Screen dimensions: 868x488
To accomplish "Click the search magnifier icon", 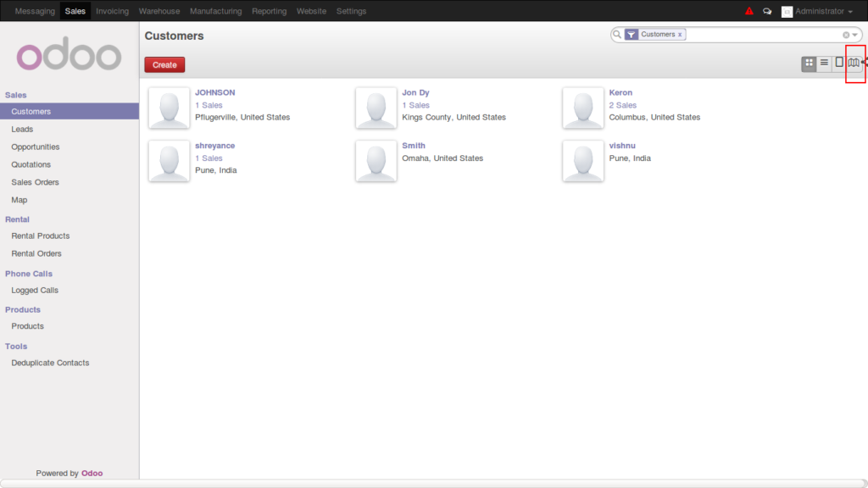I will (617, 35).
